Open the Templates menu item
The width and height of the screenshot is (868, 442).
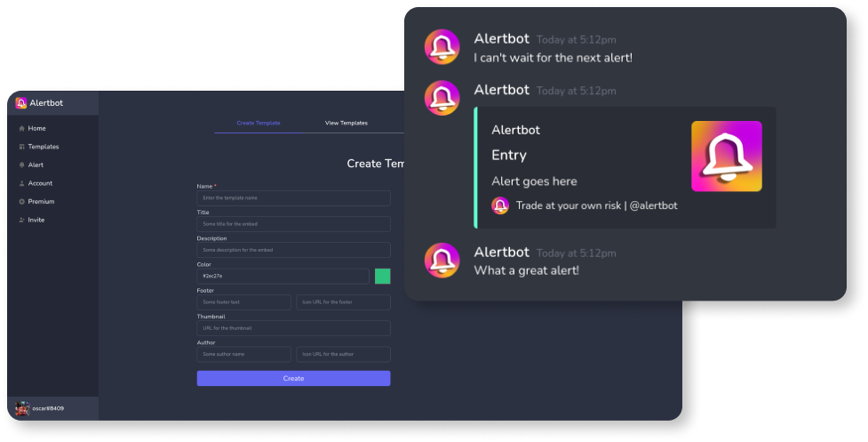[44, 147]
